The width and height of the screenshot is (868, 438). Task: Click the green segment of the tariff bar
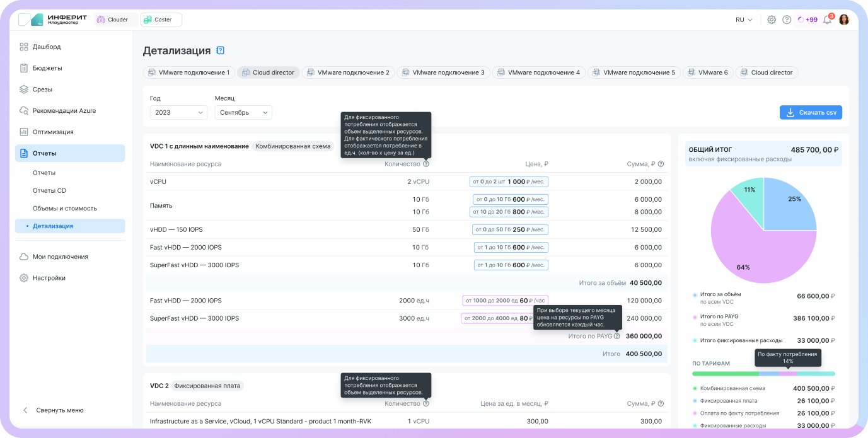[x=725, y=374]
